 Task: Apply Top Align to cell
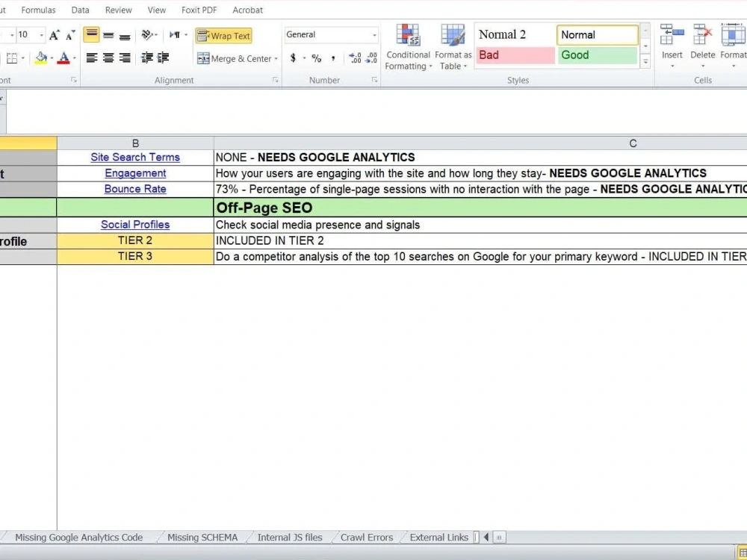[x=91, y=35]
